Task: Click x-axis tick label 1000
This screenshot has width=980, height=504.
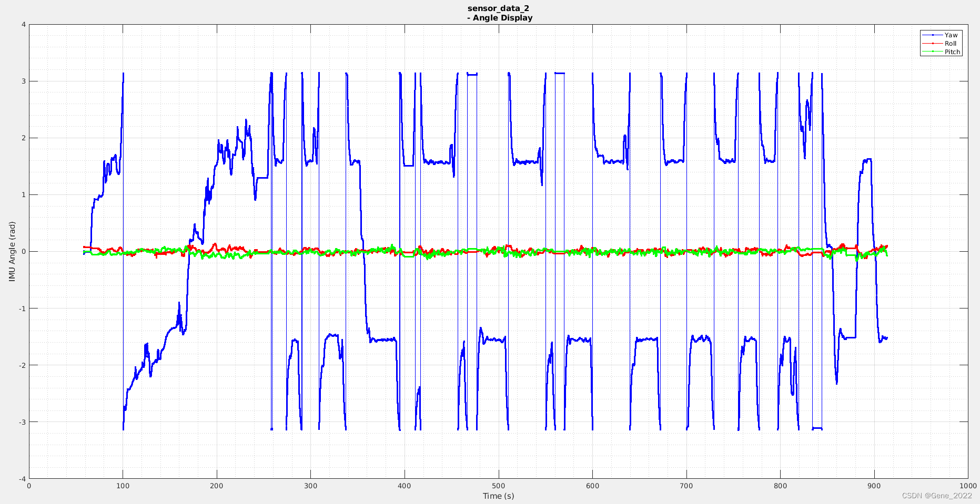Action: coord(967,486)
